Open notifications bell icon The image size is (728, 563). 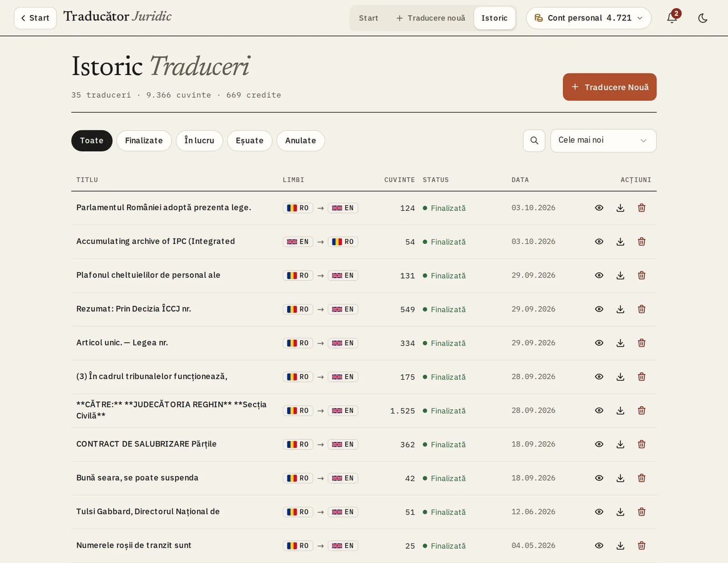point(672,18)
